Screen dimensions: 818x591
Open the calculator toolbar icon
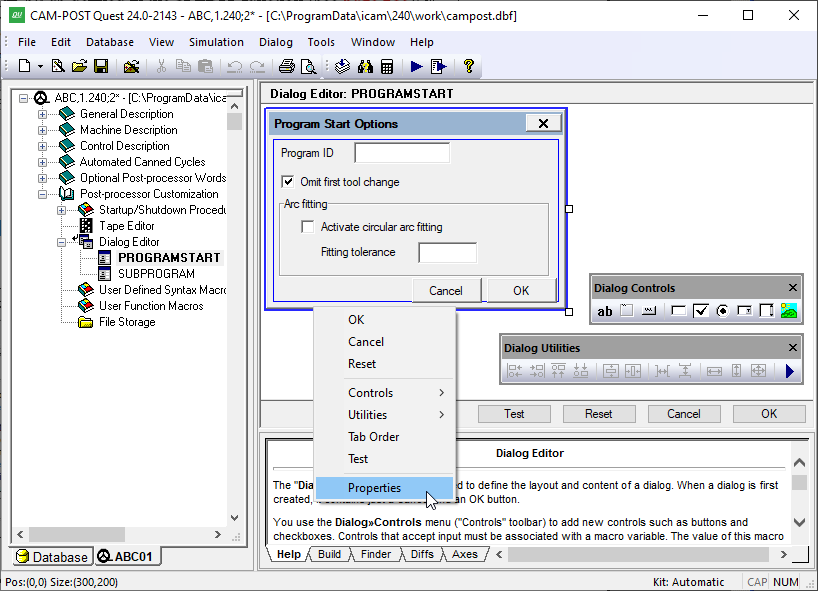click(x=387, y=66)
